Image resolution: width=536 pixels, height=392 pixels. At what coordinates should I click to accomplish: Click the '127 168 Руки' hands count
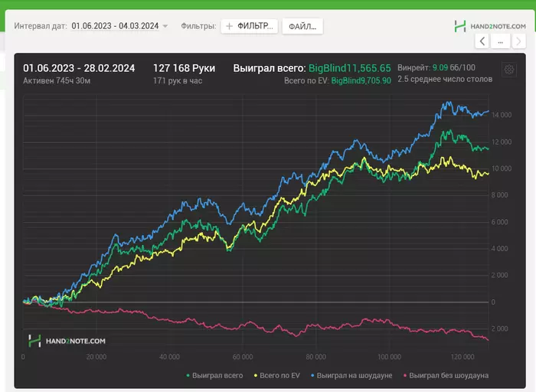coord(184,68)
